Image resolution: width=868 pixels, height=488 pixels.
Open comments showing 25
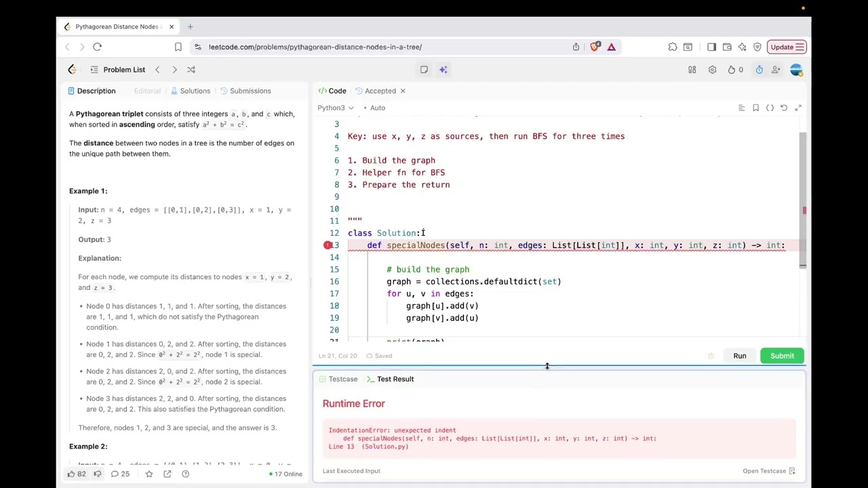coord(120,474)
